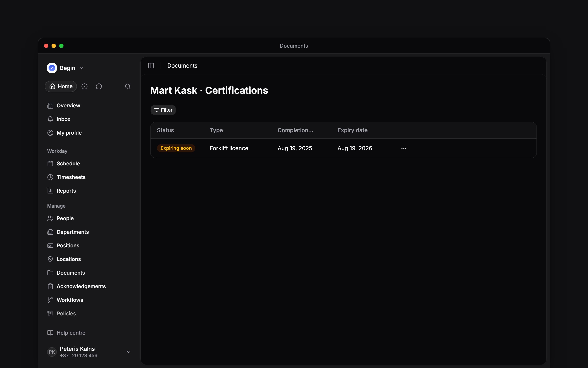Click the phone number +371 20 123 456
Viewport: 588px width, 368px height.
tap(78, 356)
